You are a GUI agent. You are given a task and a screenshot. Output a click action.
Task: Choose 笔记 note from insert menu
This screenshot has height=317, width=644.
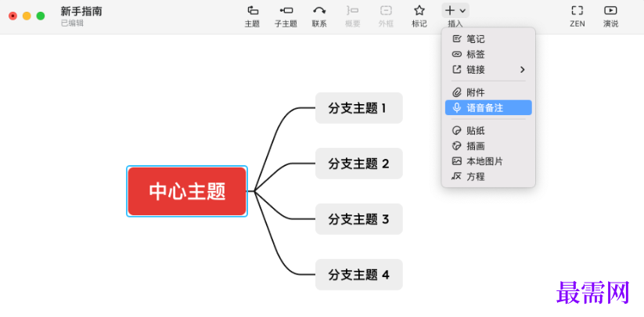point(488,39)
